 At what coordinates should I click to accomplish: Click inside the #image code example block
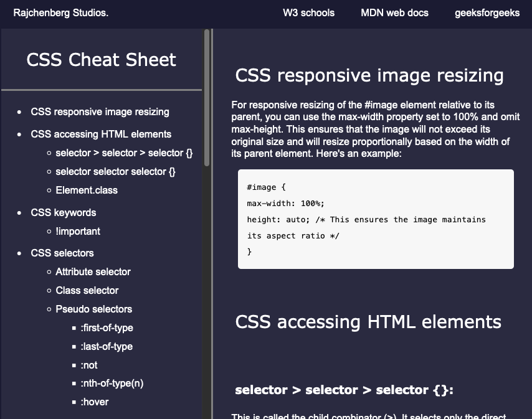376,219
